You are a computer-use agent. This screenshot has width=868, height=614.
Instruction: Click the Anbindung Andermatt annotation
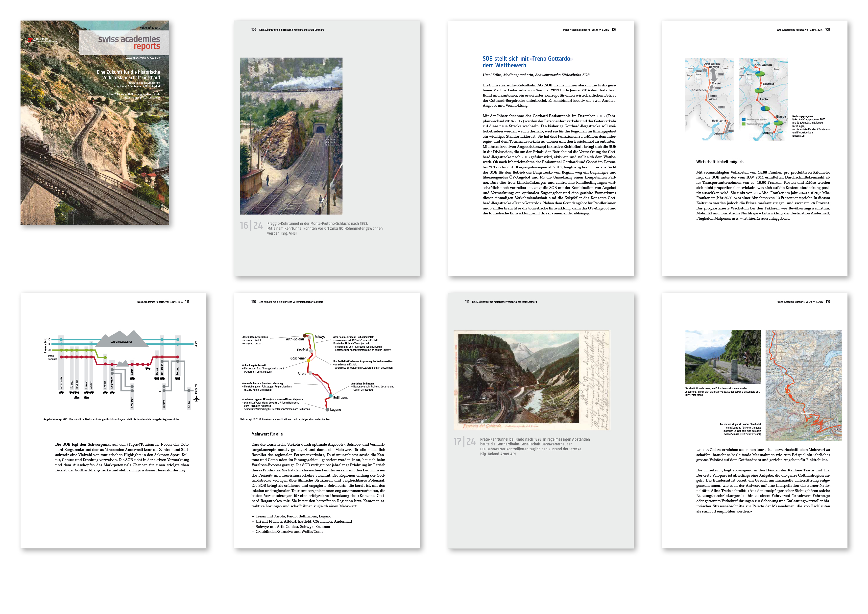(263, 368)
